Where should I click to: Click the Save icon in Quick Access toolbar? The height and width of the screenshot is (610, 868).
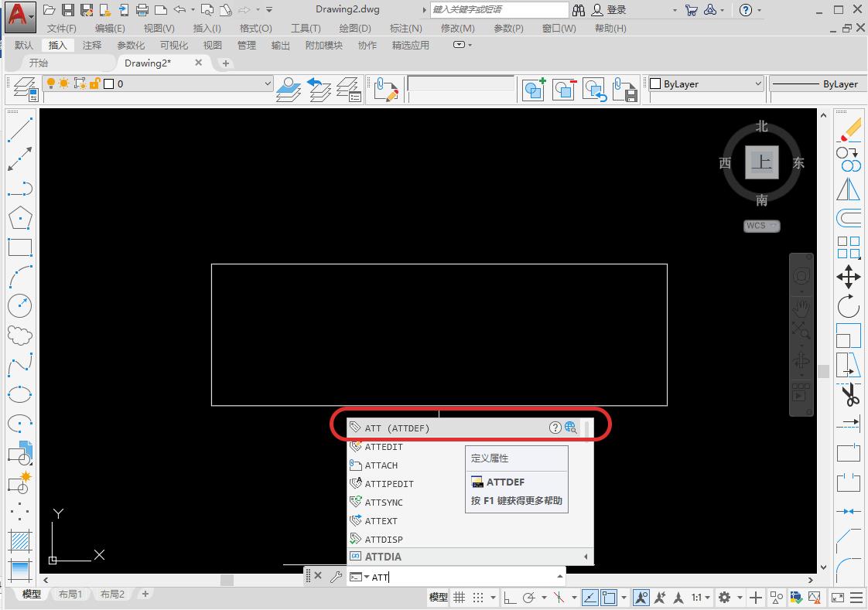pos(68,9)
